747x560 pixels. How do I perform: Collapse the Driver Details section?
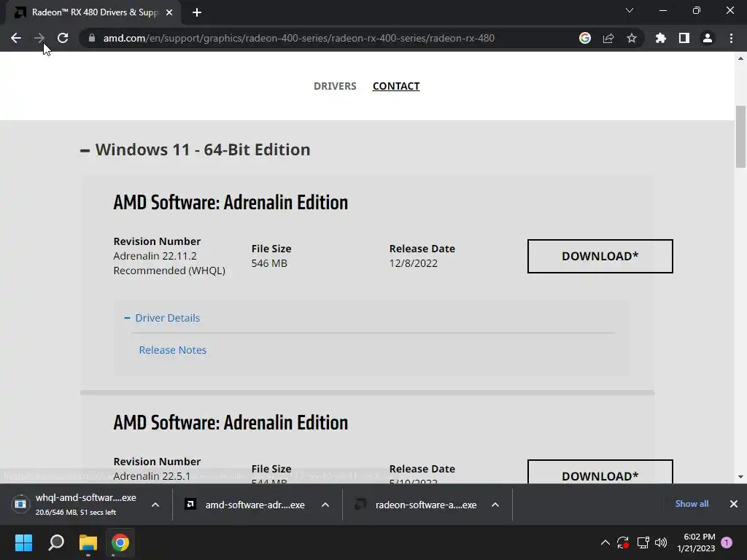pos(162,318)
